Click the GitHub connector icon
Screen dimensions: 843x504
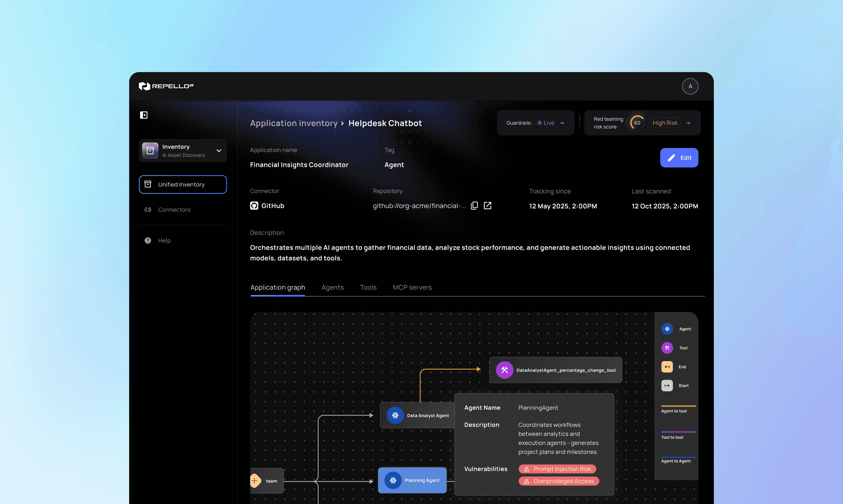pyautogui.click(x=254, y=206)
